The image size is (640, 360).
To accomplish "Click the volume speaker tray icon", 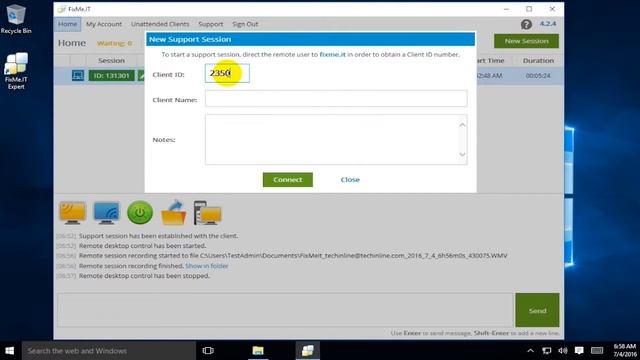I will 563,351.
